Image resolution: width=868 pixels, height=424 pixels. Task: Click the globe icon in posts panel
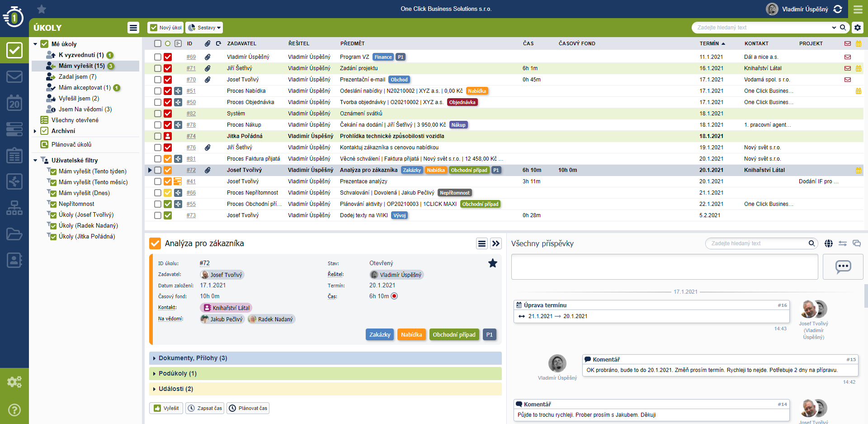pos(829,243)
